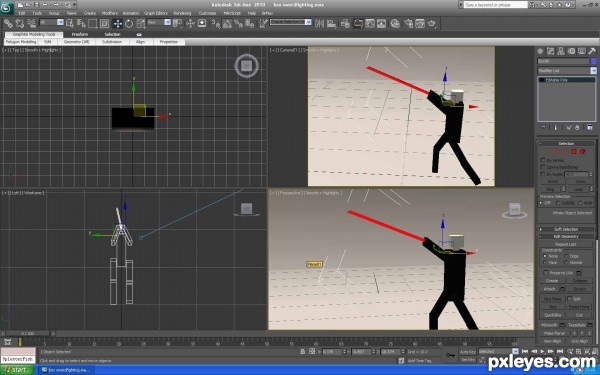Image resolution: width=600 pixels, height=375 pixels.
Task: Open the Display command panel tab
Action: [582, 51]
